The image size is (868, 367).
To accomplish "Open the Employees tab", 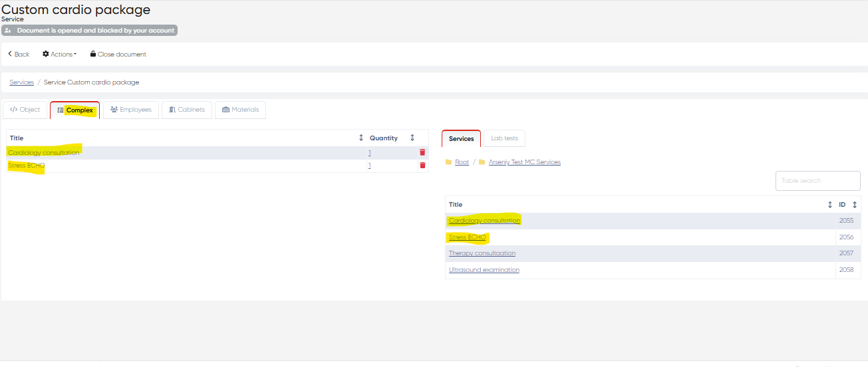I will (x=131, y=110).
